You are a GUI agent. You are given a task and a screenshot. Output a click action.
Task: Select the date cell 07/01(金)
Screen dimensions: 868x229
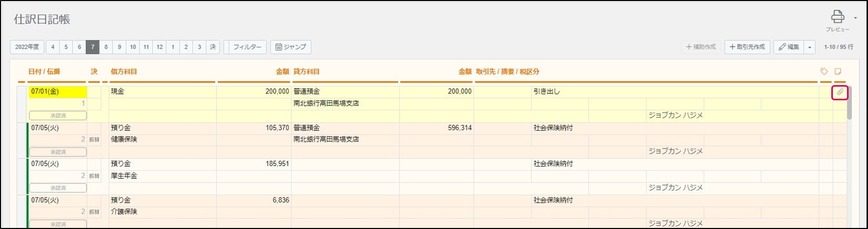click(x=58, y=91)
